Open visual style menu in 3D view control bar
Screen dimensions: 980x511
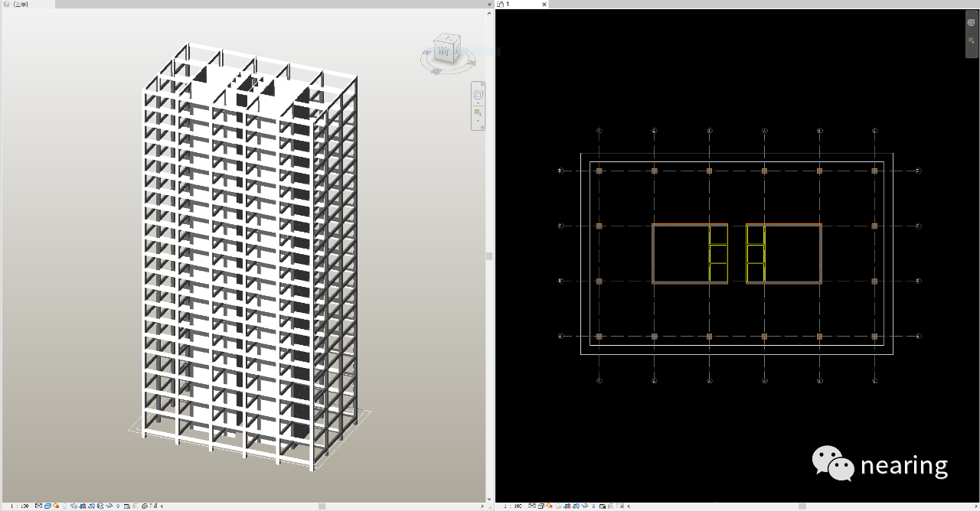tap(47, 506)
